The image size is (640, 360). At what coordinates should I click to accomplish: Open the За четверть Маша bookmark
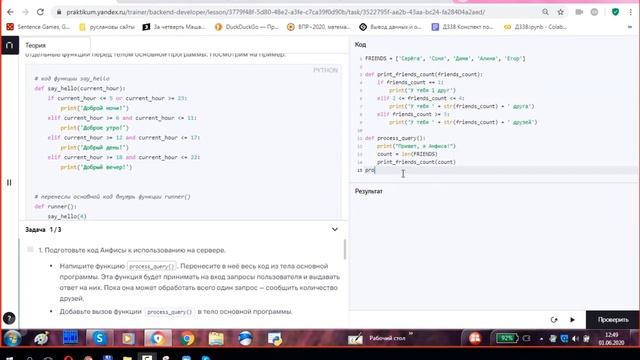point(174,27)
